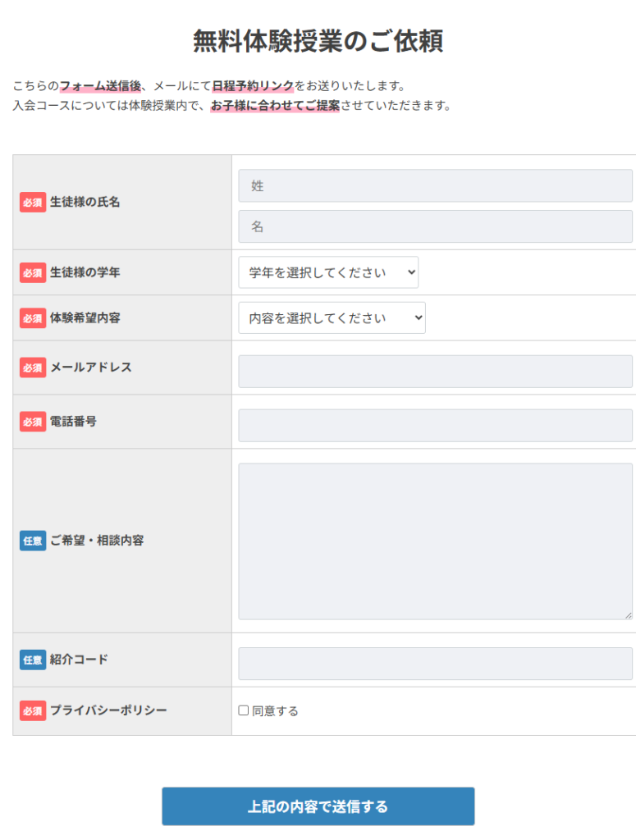Click the 必須 badge beside 電話番号

[x=33, y=422]
